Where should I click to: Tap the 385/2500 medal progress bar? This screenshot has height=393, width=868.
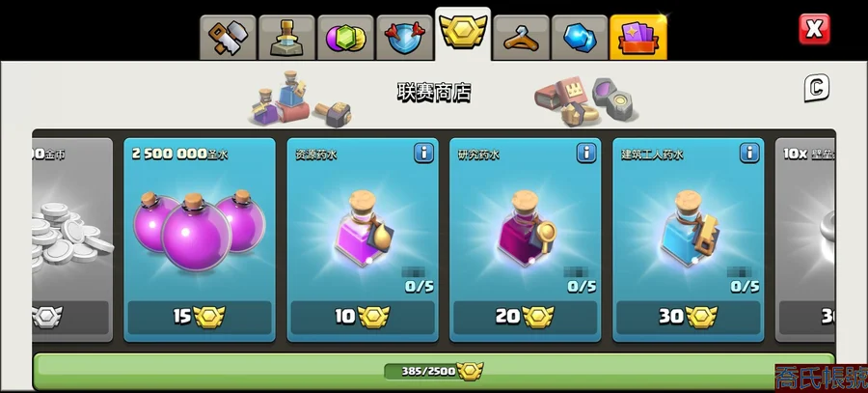click(x=434, y=371)
